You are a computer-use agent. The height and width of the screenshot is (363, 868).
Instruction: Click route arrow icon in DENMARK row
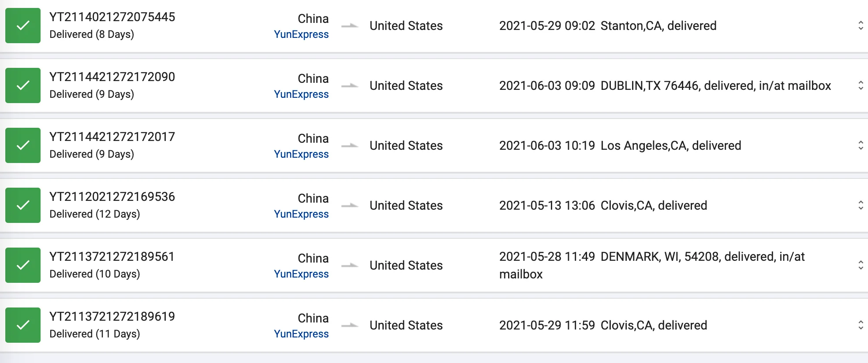click(350, 265)
